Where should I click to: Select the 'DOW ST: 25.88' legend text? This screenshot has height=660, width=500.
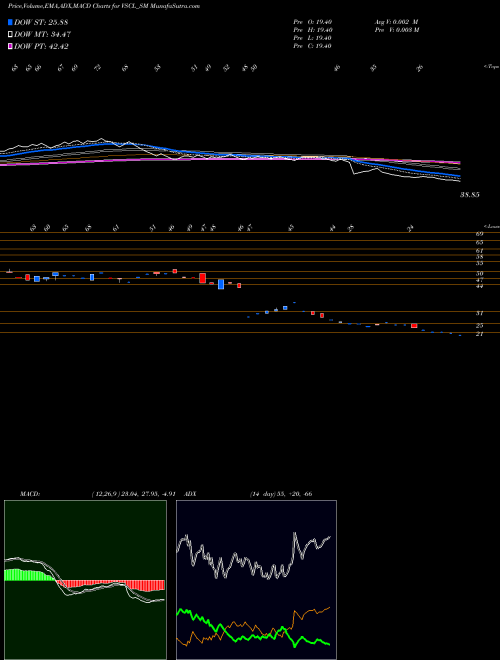point(41,22)
